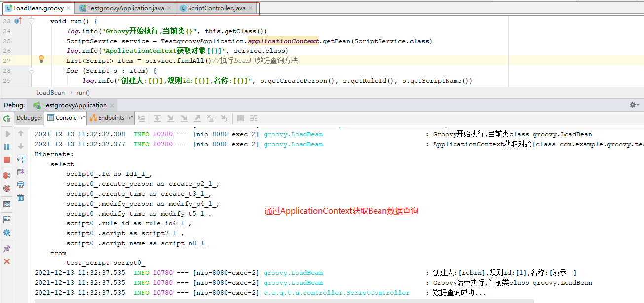Screen dimensions: 644x303
Task: Print the console contents
Action: [20, 184]
